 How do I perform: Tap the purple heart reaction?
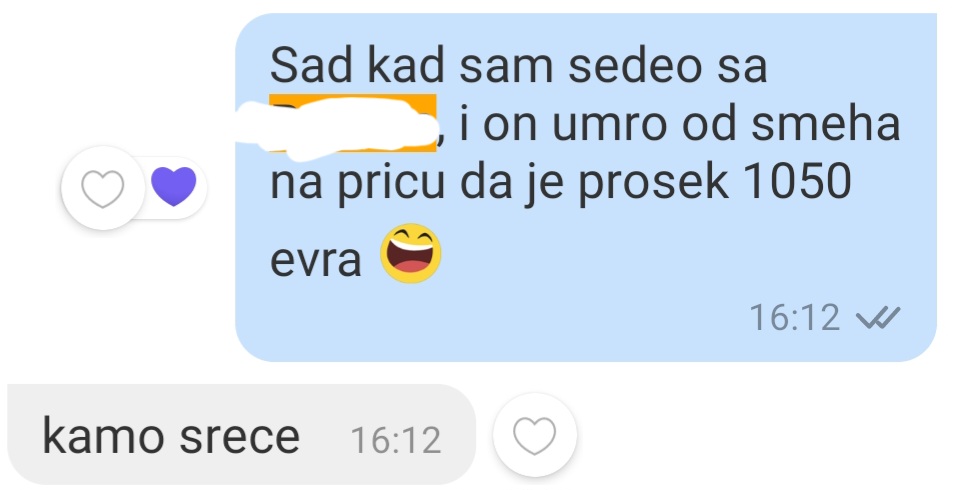pos(174,187)
